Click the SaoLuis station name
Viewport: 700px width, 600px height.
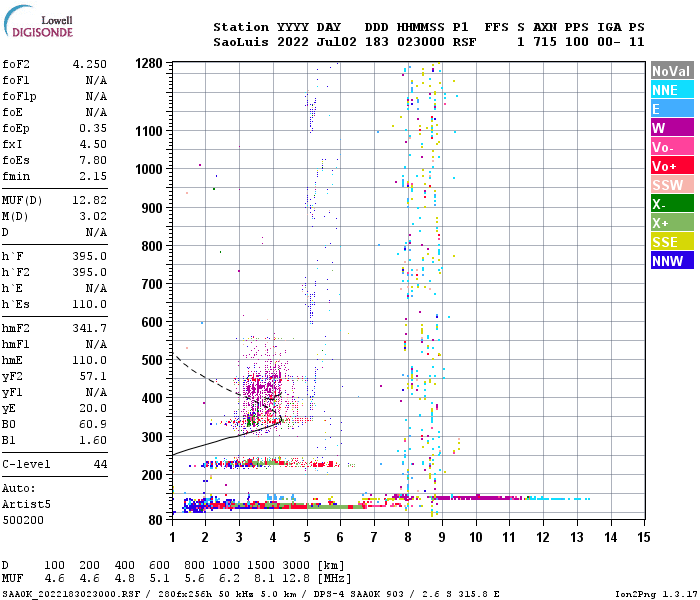241,42
